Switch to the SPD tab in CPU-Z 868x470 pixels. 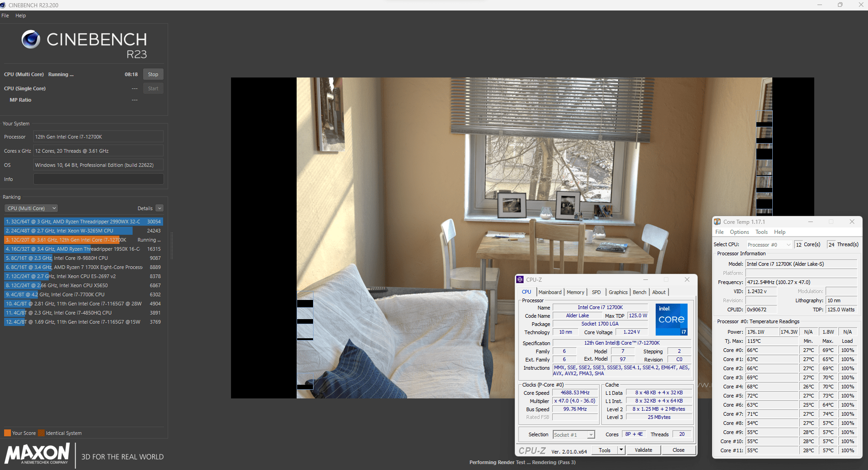(596, 292)
